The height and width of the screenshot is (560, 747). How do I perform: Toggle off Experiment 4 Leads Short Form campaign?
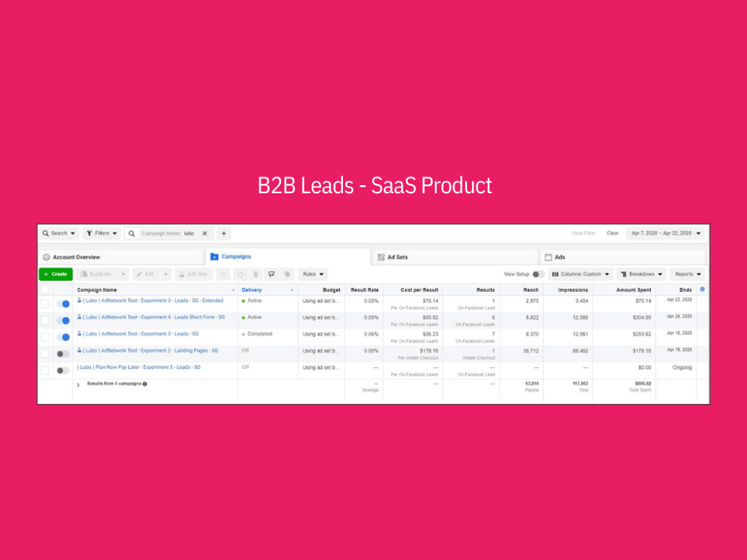[x=63, y=320]
